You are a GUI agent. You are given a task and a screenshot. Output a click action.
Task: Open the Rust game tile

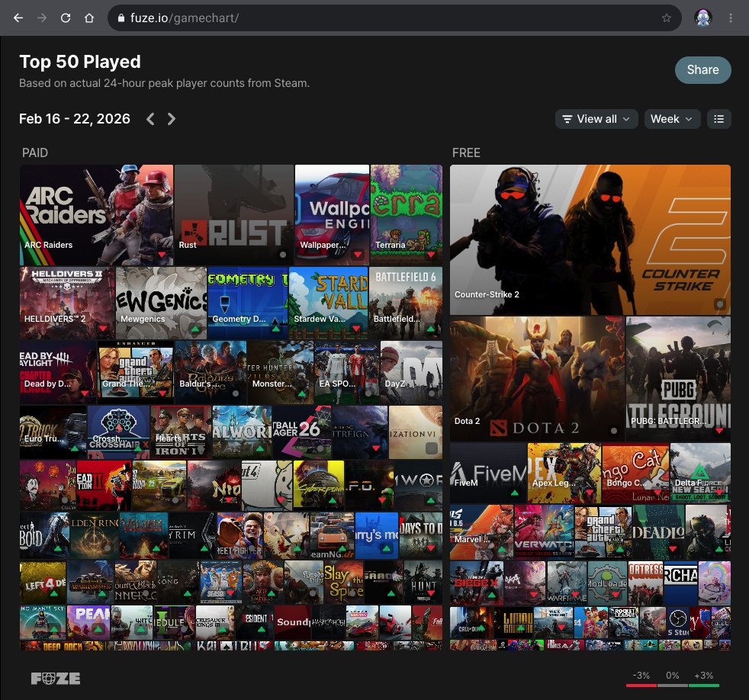tap(234, 215)
